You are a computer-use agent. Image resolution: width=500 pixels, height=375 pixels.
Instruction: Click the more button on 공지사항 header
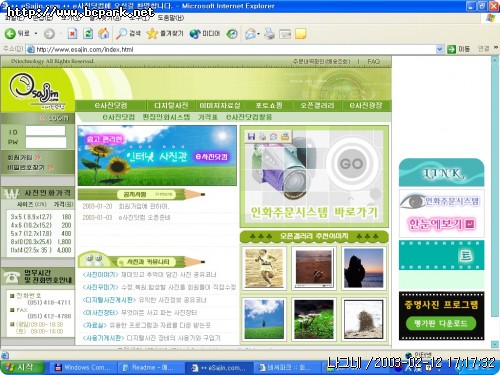(x=164, y=194)
